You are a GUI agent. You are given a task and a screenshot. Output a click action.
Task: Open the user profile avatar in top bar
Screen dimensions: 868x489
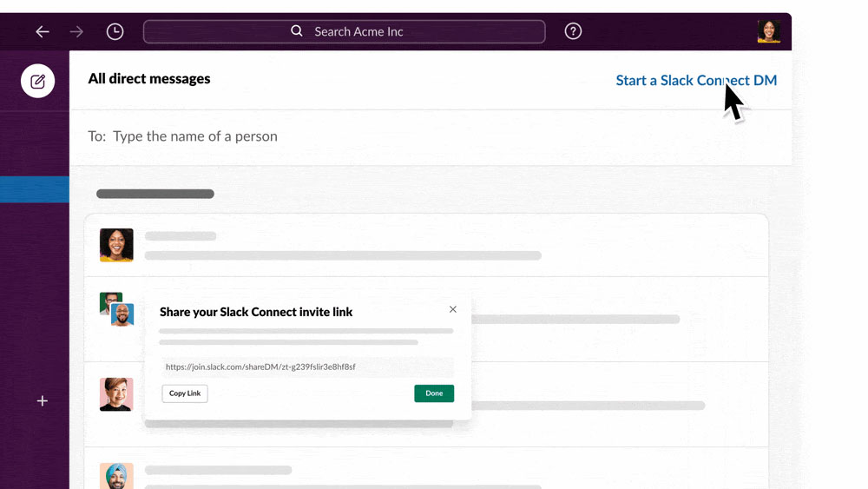(x=769, y=31)
